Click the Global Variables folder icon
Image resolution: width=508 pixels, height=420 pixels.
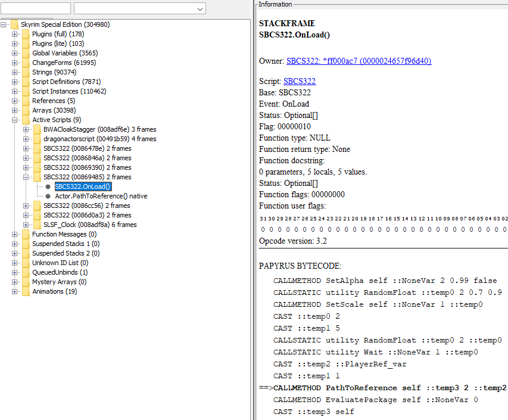26,53
